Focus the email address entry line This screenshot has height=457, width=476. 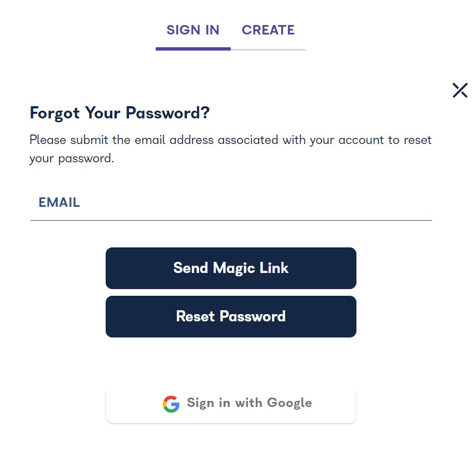coord(231,208)
